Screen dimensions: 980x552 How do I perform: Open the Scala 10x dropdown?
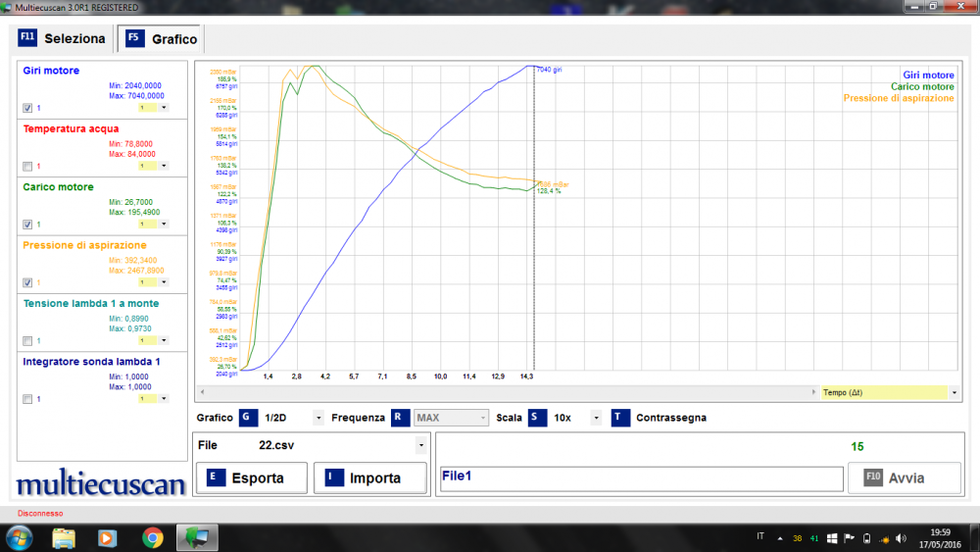tap(596, 418)
